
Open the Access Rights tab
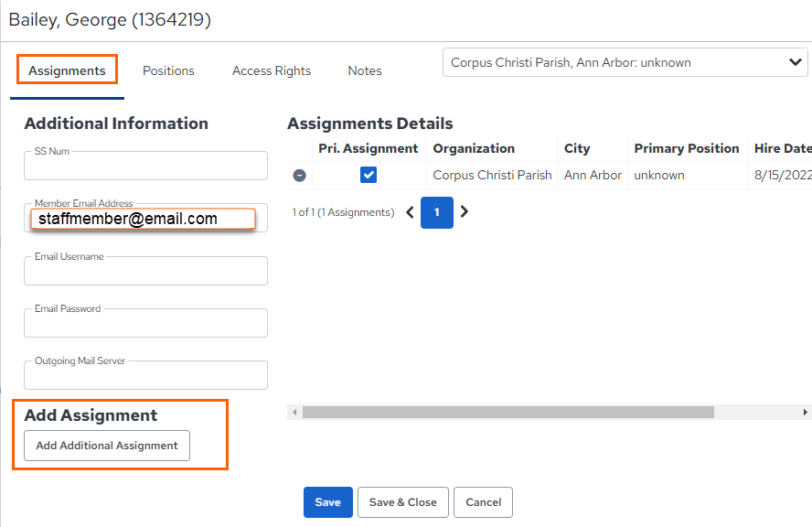coord(272,71)
